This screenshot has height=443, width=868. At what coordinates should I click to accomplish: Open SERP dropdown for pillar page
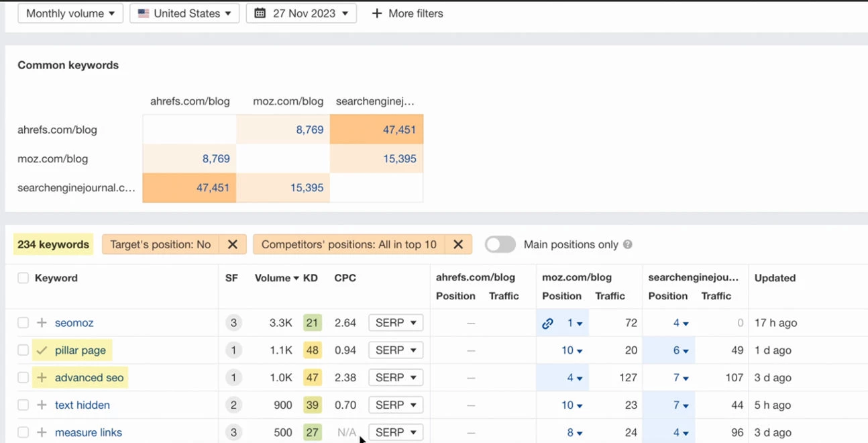396,350
